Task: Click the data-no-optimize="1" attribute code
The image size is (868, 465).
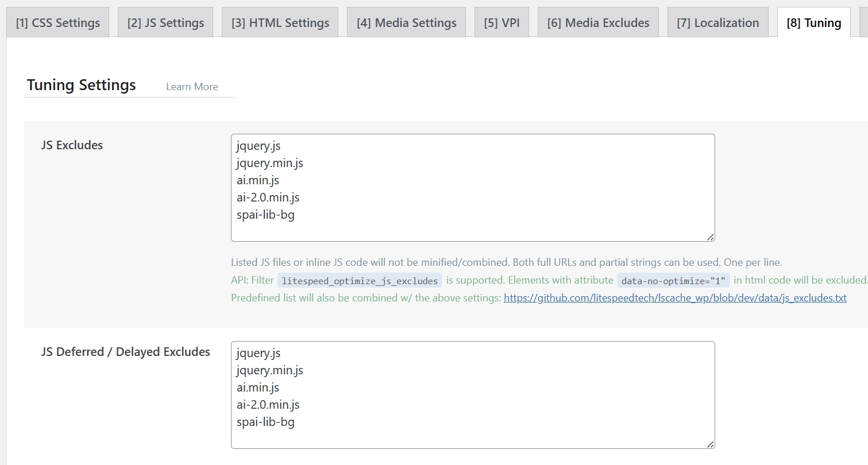Action: 673,281
